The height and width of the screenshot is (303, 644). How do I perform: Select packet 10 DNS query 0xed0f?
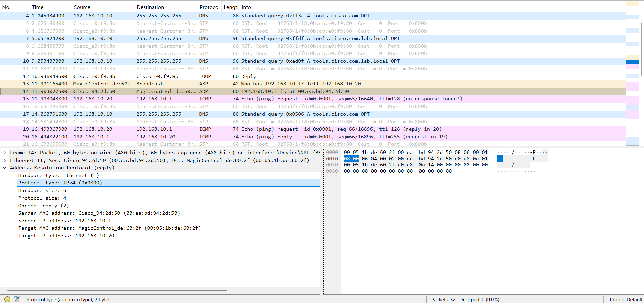(x=313, y=61)
